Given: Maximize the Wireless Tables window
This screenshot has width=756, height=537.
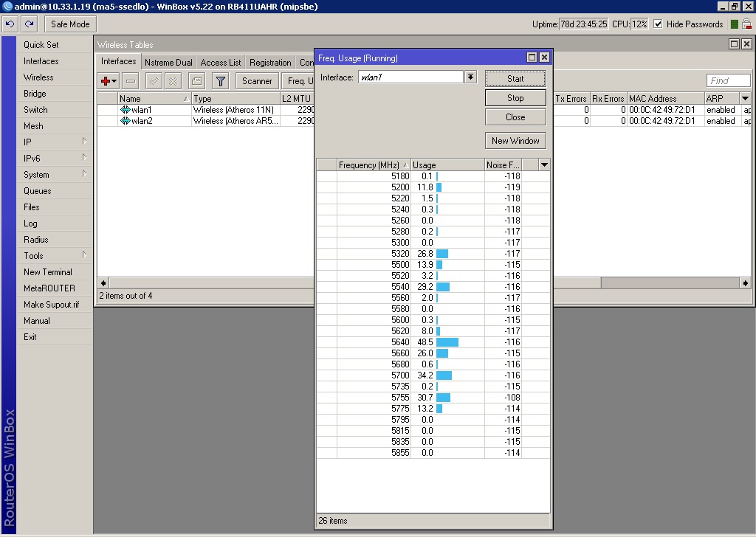Looking at the screenshot, I should (734, 44).
